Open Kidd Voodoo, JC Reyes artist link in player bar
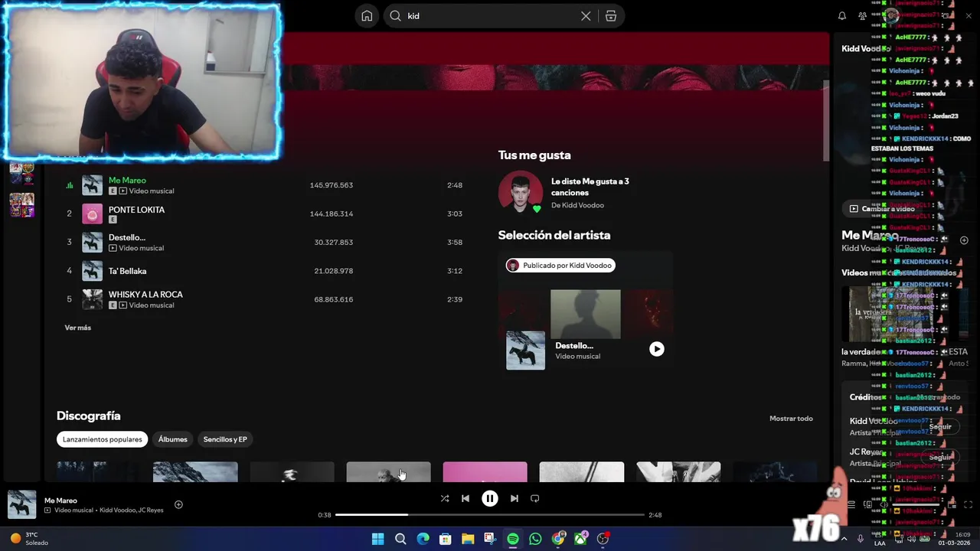The width and height of the screenshot is (980, 551). click(131, 510)
